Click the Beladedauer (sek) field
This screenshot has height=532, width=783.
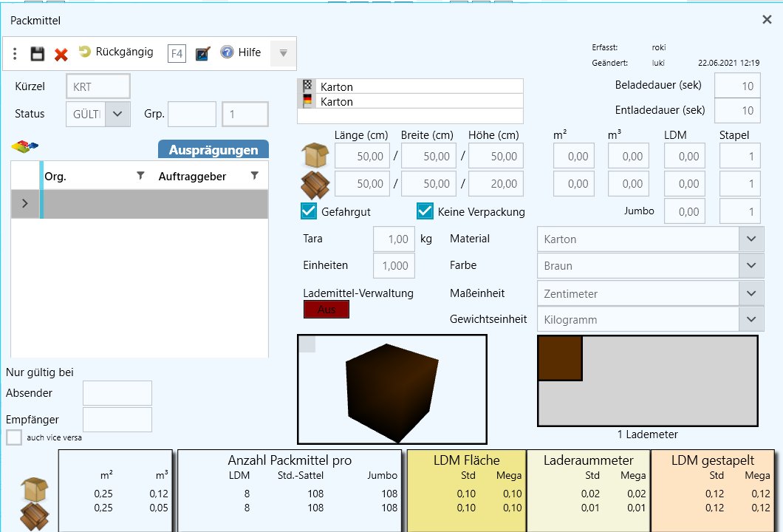click(737, 86)
